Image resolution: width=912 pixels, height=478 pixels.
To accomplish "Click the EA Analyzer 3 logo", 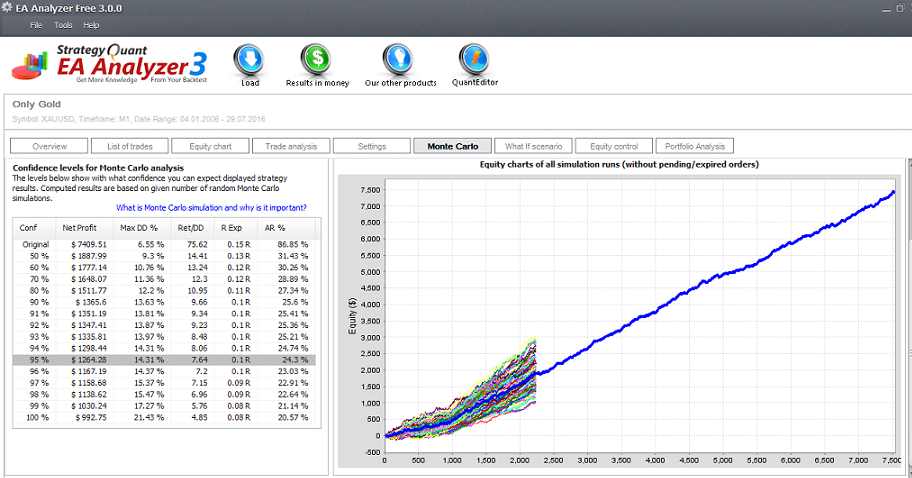I will 110,63.
